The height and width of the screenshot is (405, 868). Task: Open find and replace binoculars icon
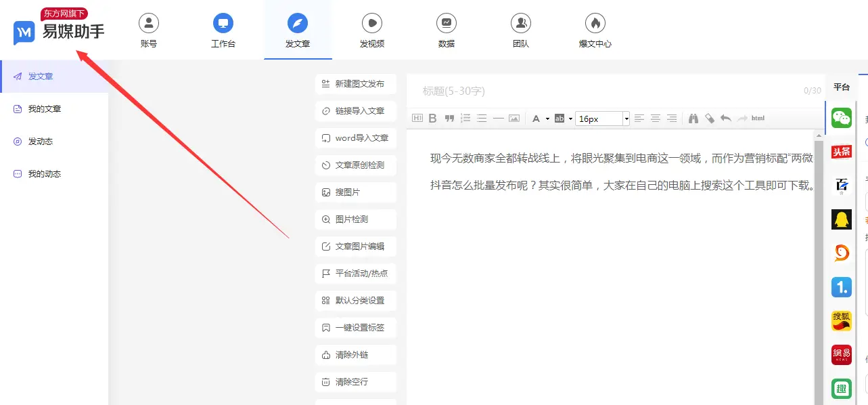pos(693,119)
